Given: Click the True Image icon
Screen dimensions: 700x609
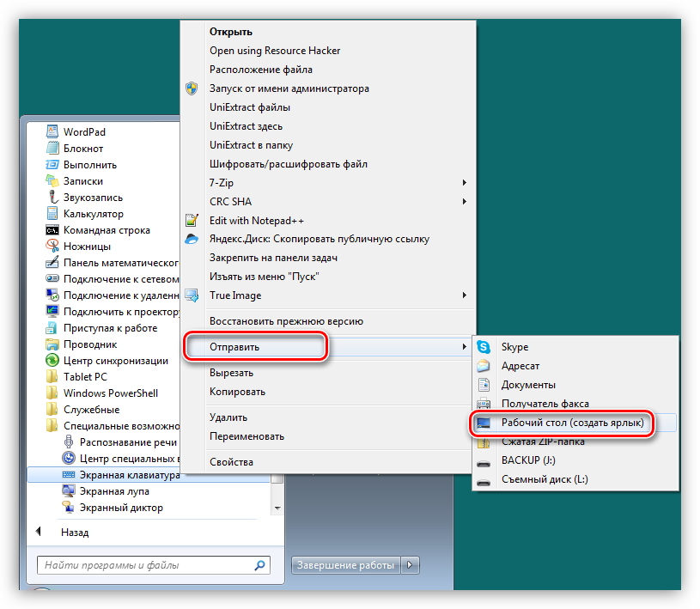Looking at the screenshot, I should click(x=192, y=295).
